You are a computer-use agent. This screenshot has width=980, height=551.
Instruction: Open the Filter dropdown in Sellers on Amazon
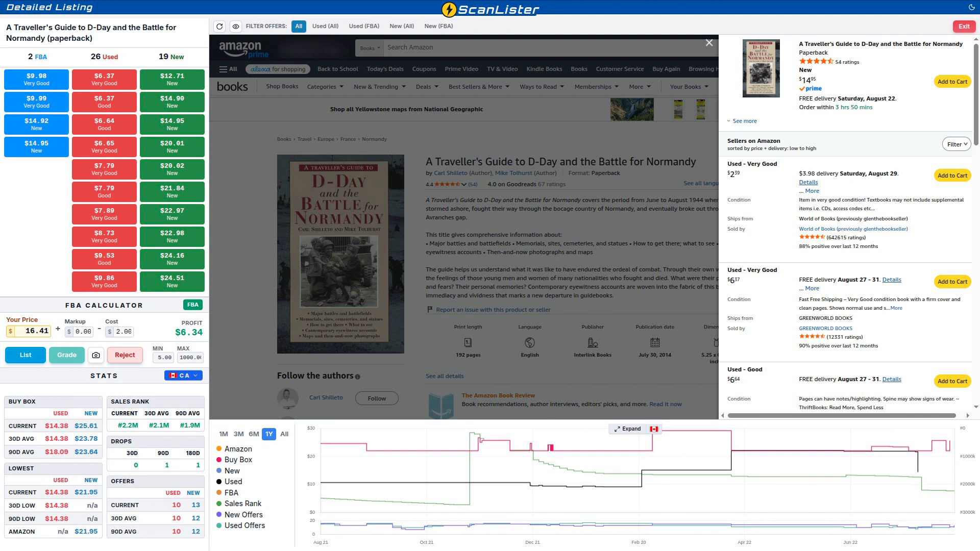tap(956, 144)
